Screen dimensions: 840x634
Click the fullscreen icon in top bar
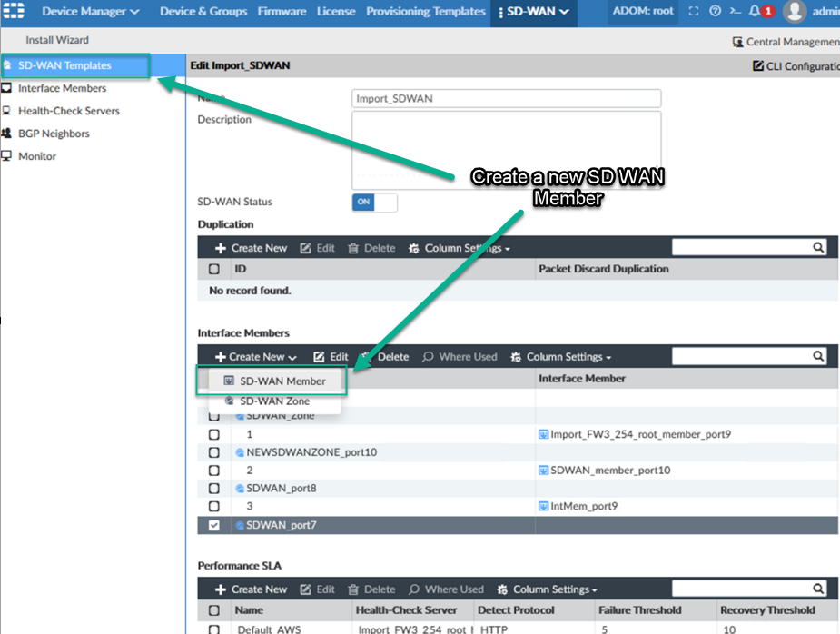694,12
